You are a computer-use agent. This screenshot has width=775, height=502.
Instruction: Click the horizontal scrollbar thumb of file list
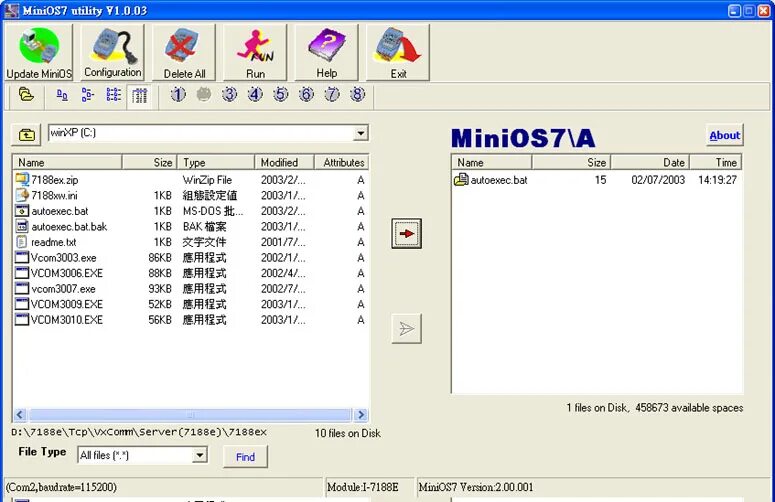pos(190,415)
